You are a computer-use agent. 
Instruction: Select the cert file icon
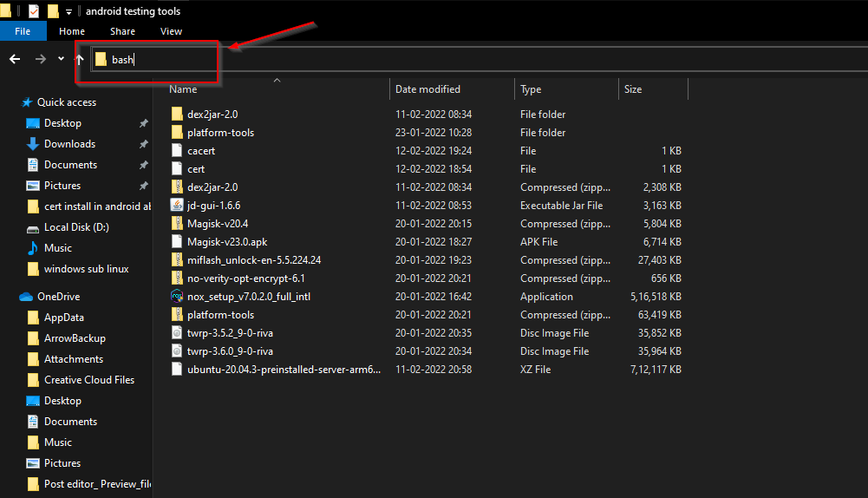point(177,169)
